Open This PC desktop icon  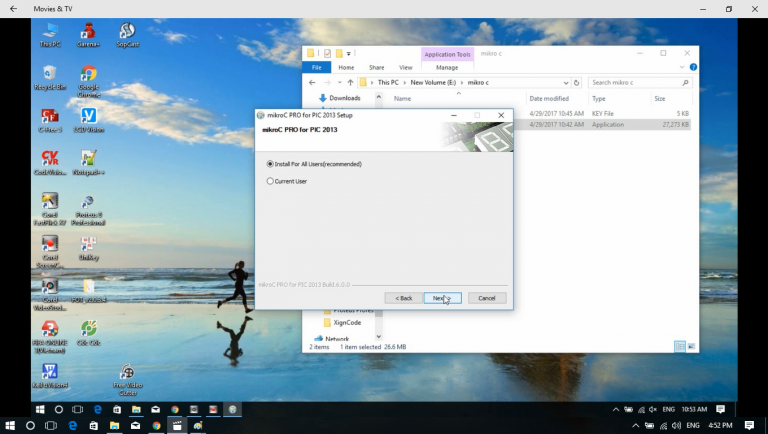coord(50,34)
